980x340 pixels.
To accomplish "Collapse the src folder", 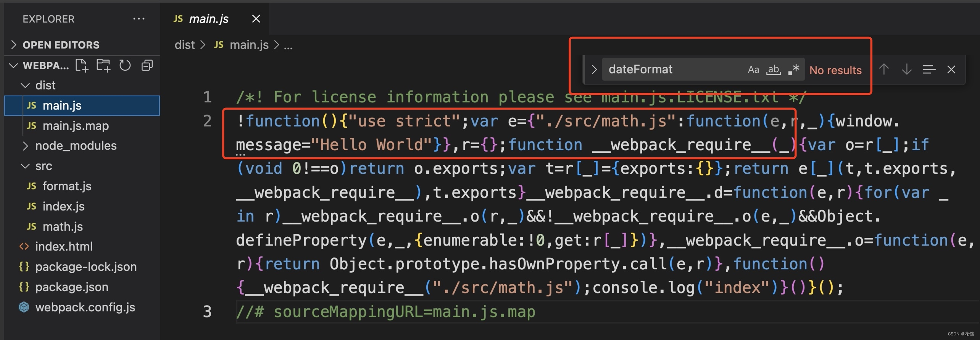I will (82, 166).
